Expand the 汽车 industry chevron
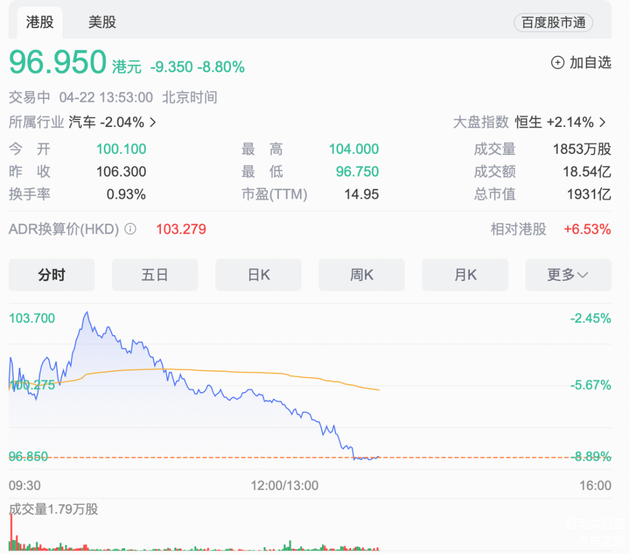Image resolution: width=630 pixels, height=554 pixels. 153,122
